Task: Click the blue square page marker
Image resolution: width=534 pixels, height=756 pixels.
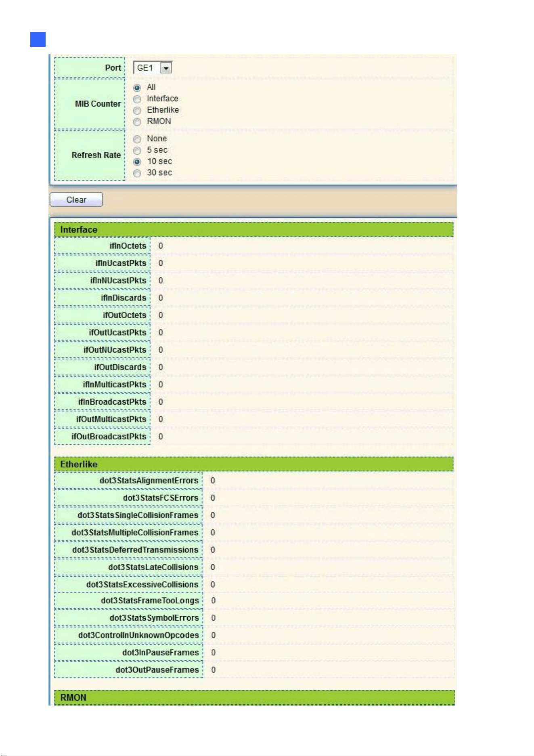Action: (x=38, y=40)
